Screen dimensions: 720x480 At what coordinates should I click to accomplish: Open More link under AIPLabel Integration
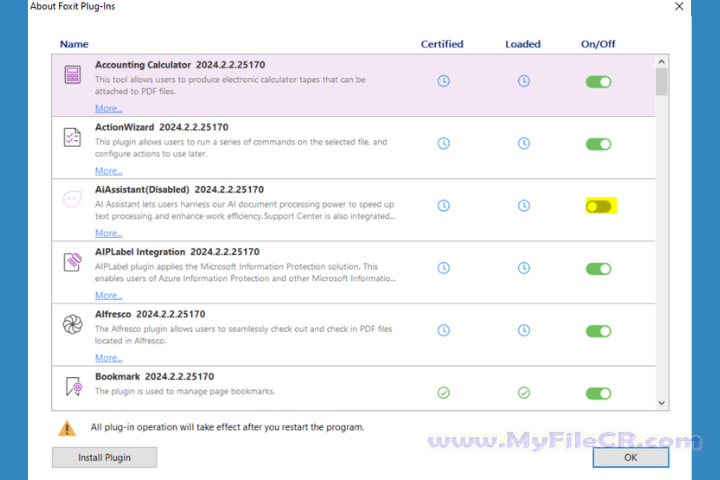tap(109, 296)
